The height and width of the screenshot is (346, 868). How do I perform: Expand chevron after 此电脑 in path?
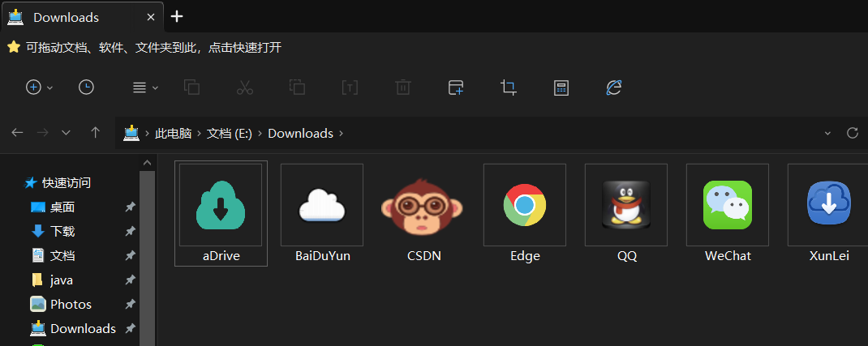(x=200, y=133)
